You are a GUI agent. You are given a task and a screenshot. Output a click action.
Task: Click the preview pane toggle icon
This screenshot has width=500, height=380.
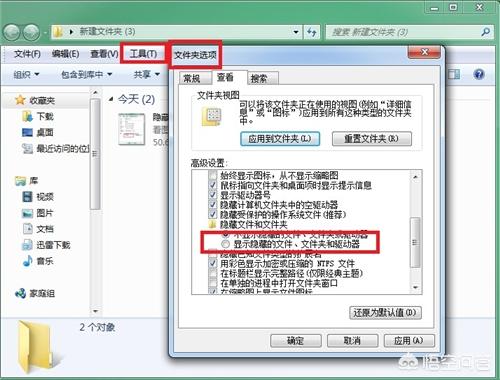[454, 74]
